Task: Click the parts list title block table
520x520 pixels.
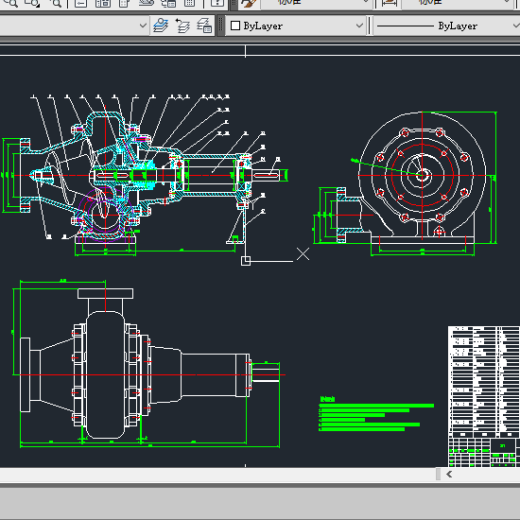Action: [x=484, y=397]
